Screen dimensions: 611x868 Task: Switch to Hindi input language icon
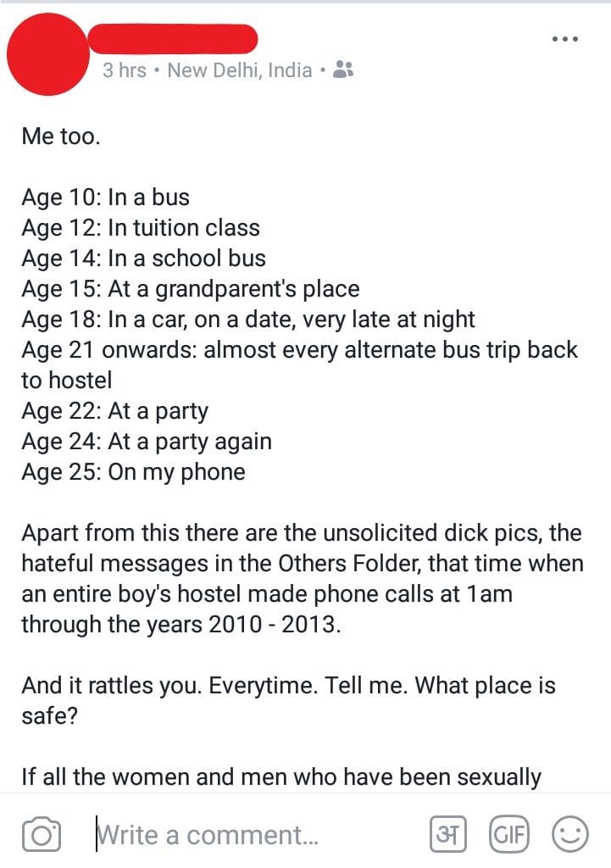pos(449,835)
